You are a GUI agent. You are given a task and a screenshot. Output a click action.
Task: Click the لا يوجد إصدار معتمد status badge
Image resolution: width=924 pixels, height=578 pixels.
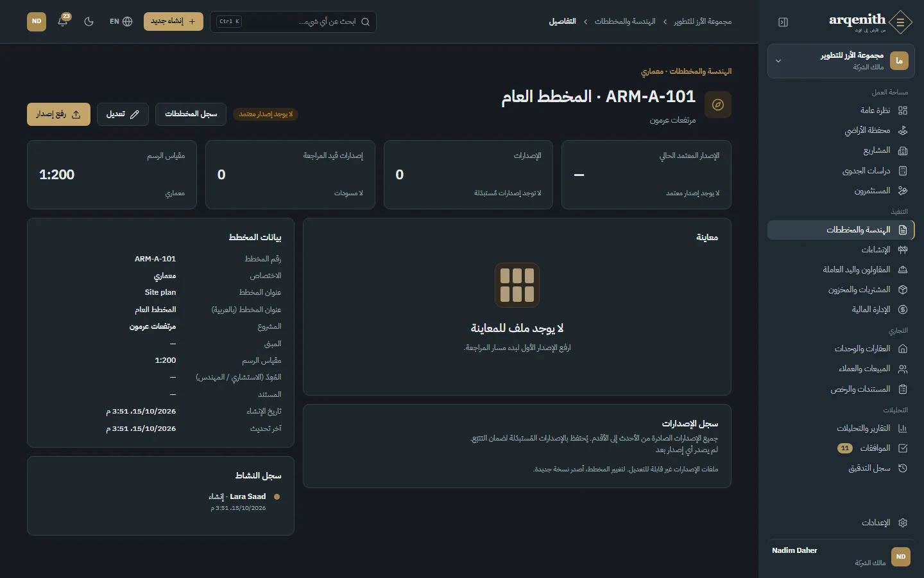266,114
